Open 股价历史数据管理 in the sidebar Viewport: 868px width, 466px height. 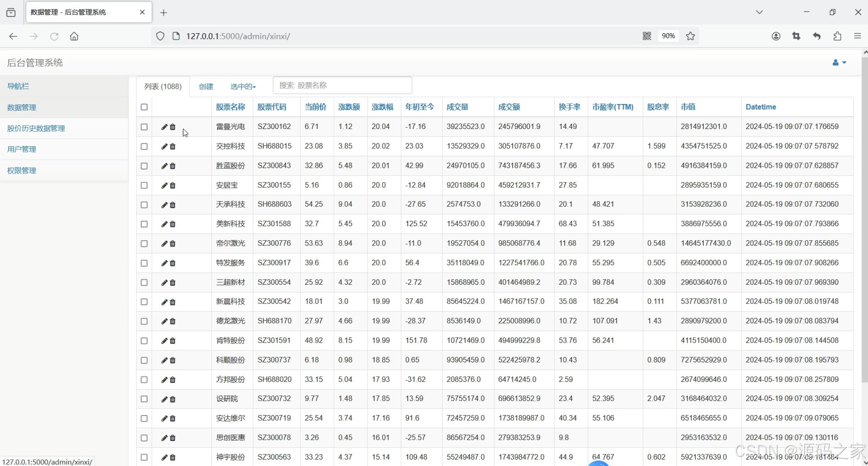(36, 128)
